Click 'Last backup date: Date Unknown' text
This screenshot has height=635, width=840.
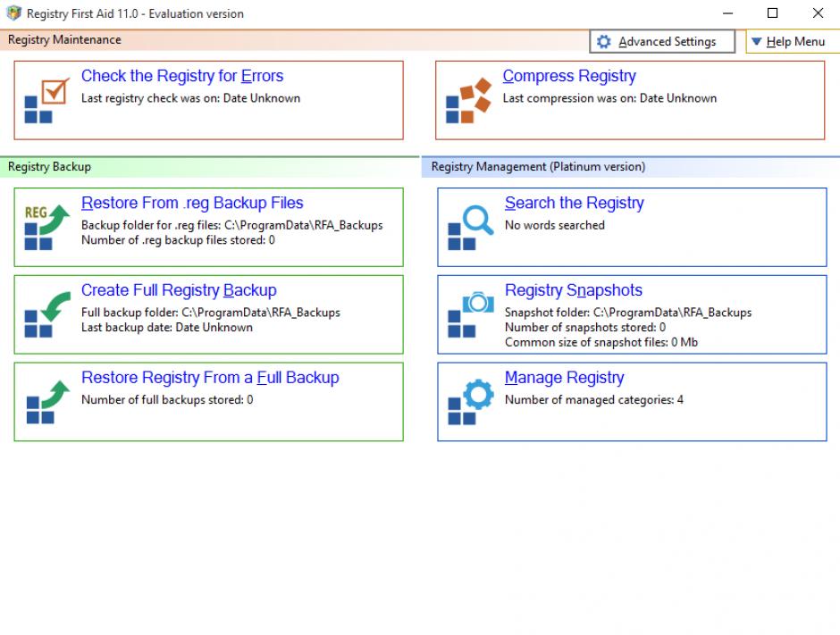[x=167, y=328]
